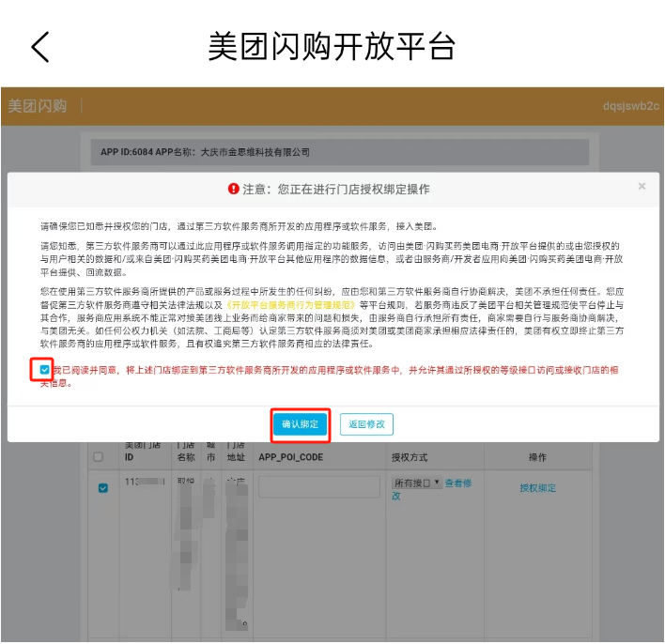Check the select-all box in table header
Screen dimensions: 665x644
coord(100,457)
